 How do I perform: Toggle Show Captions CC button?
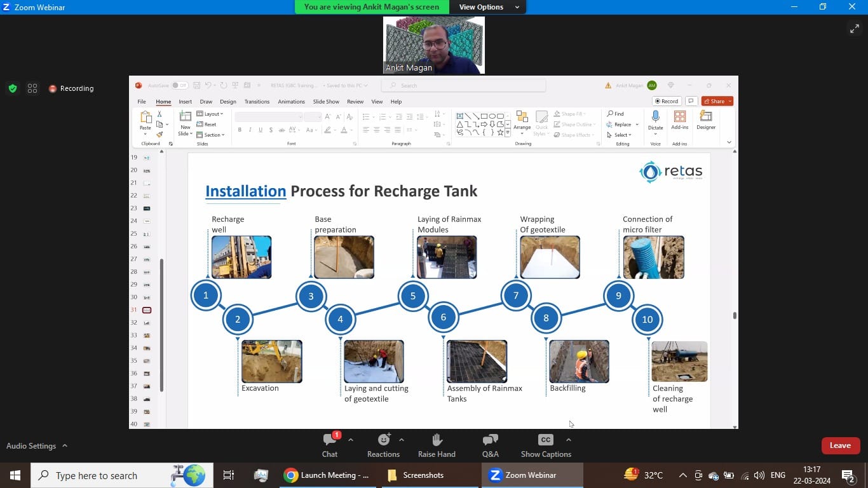click(x=545, y=440)
